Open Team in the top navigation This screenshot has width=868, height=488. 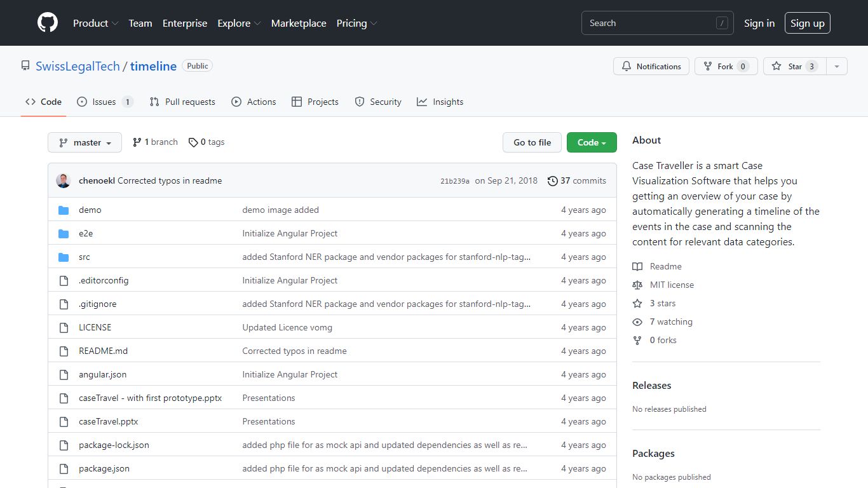coord(140,23)
